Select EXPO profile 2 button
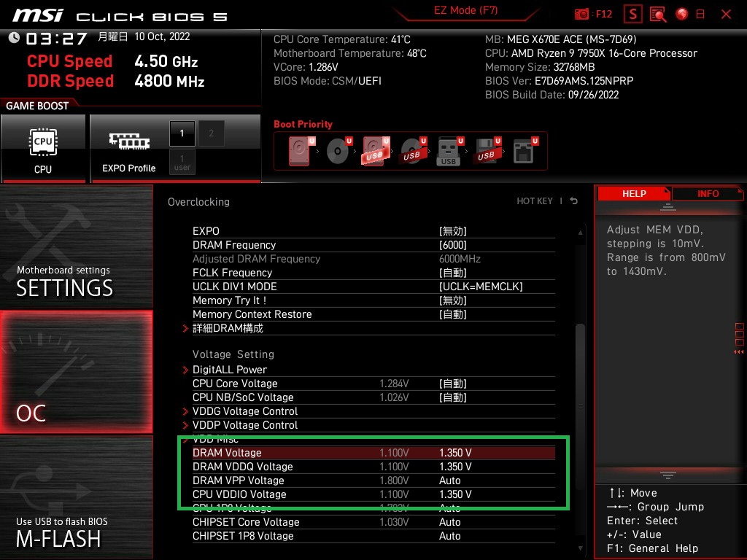 click(211, 133)
